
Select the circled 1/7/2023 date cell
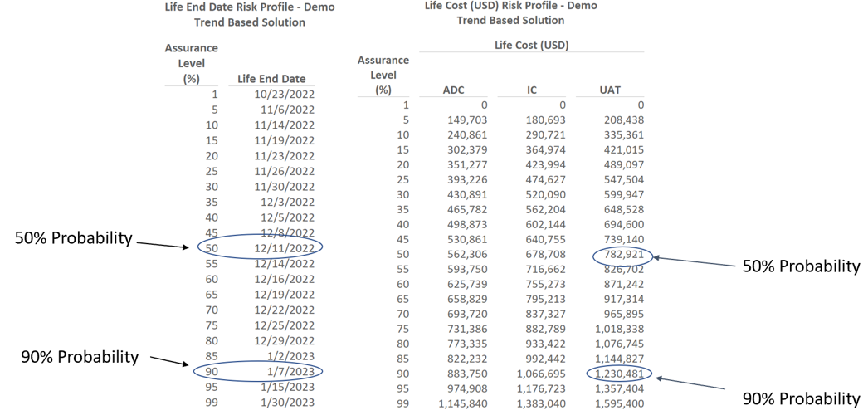point(288,371)
